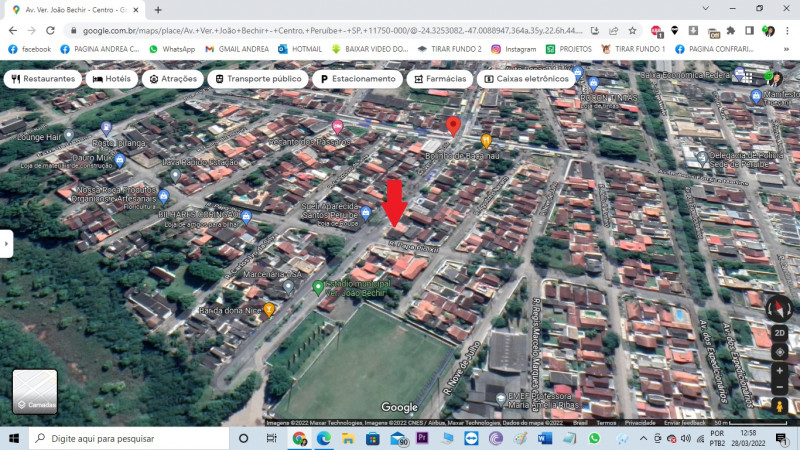
Task: Switch the map view to 2D
Action: [779, 333]
